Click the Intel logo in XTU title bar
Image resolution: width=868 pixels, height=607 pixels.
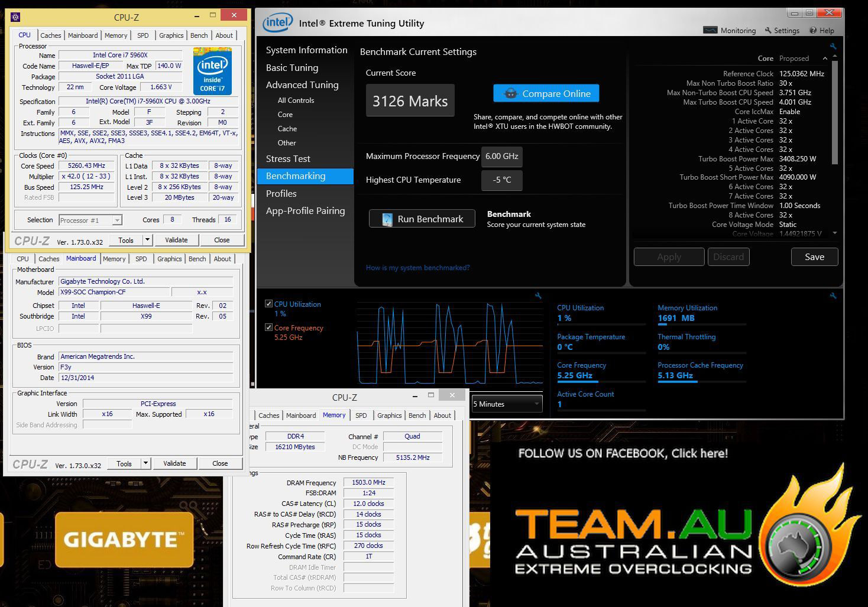[x=278, y=23]
